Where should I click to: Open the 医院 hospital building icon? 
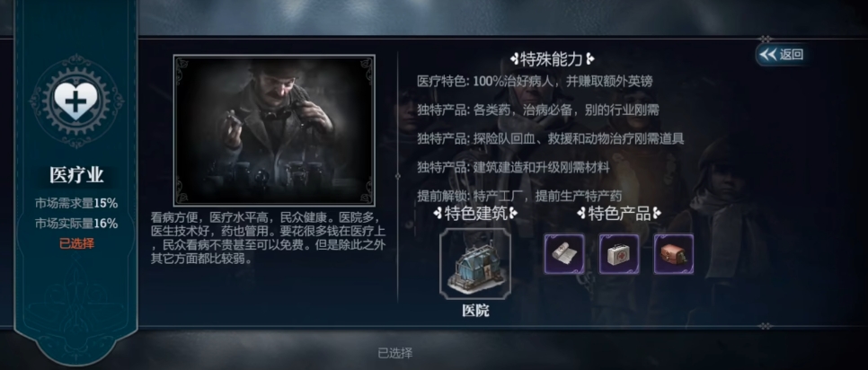coord(475,264)
